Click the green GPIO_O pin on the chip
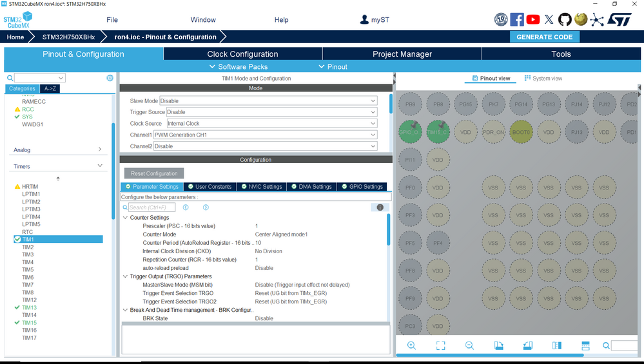The width and height of the screenshot is (644, 364). (x=410, y=132)
